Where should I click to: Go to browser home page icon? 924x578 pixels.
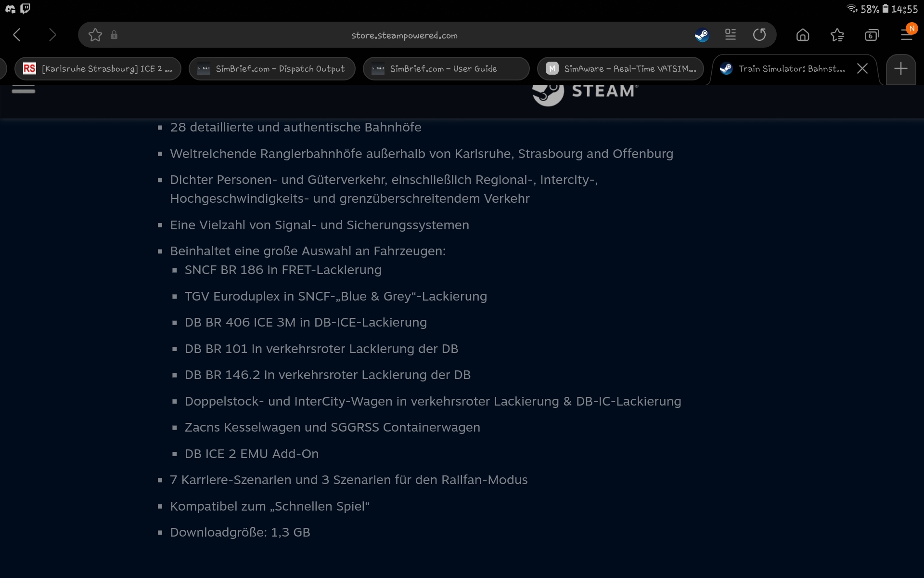click(803, 35)
